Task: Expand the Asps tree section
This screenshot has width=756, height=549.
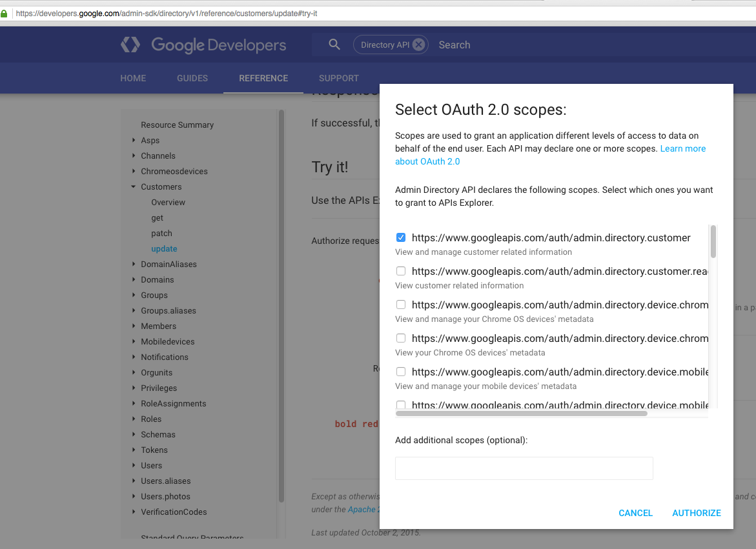Action: pos(134,140)
